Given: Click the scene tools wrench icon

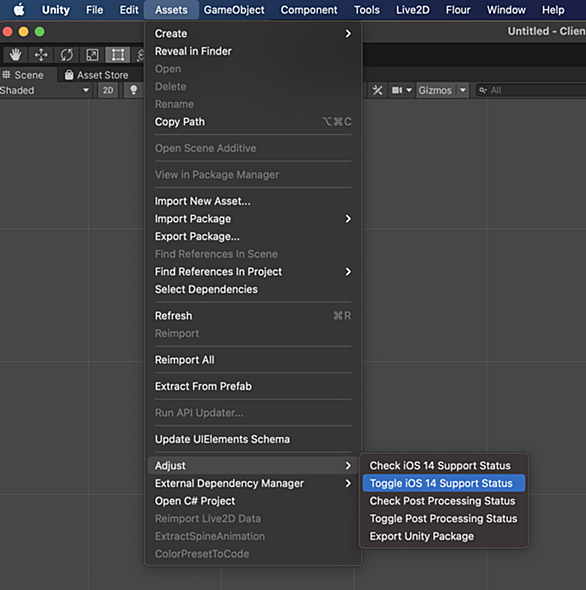Looking at the screenshot, I should (x=377, y=90).
